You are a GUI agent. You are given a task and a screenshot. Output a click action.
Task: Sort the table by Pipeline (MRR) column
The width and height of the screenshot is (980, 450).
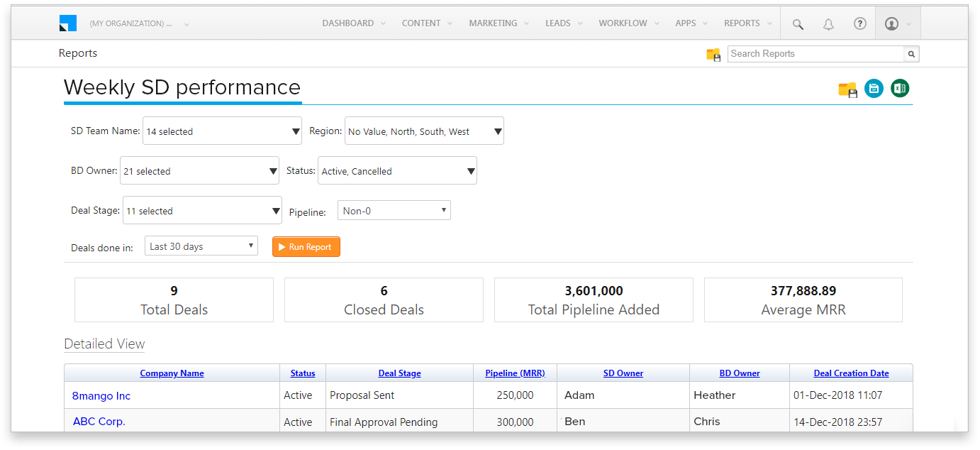click(x=515, y=373)
